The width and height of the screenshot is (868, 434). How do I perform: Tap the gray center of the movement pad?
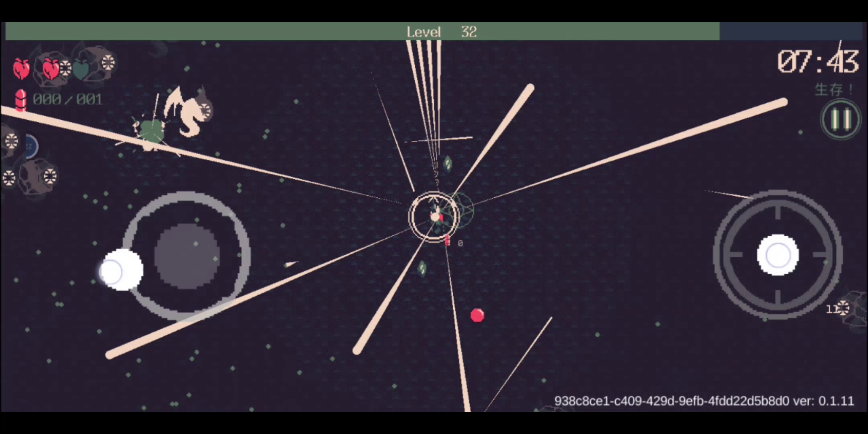click(x=187, y=256)
